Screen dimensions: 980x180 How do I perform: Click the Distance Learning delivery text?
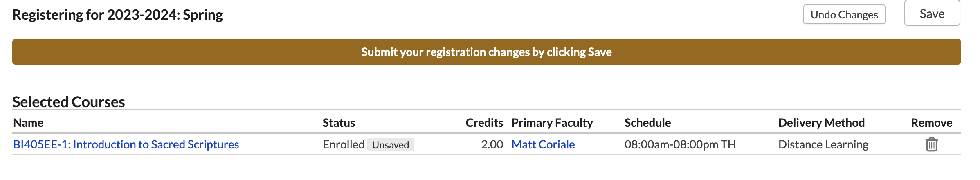pyautogui.click(x=823, y=144)
